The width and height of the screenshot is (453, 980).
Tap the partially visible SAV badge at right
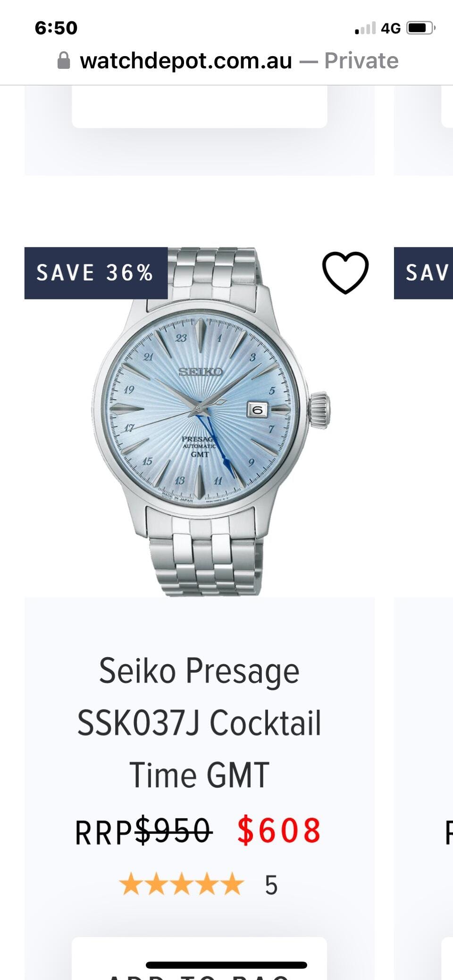click(423, 273)
